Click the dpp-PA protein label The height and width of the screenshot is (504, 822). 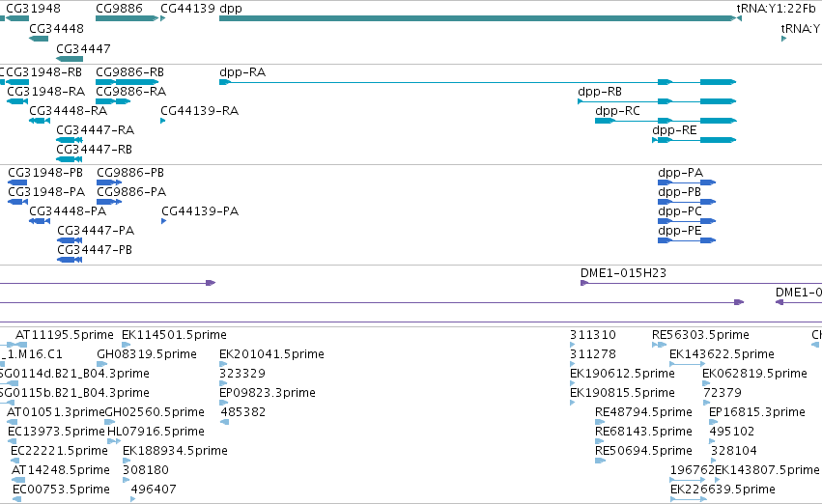[680, 173]
